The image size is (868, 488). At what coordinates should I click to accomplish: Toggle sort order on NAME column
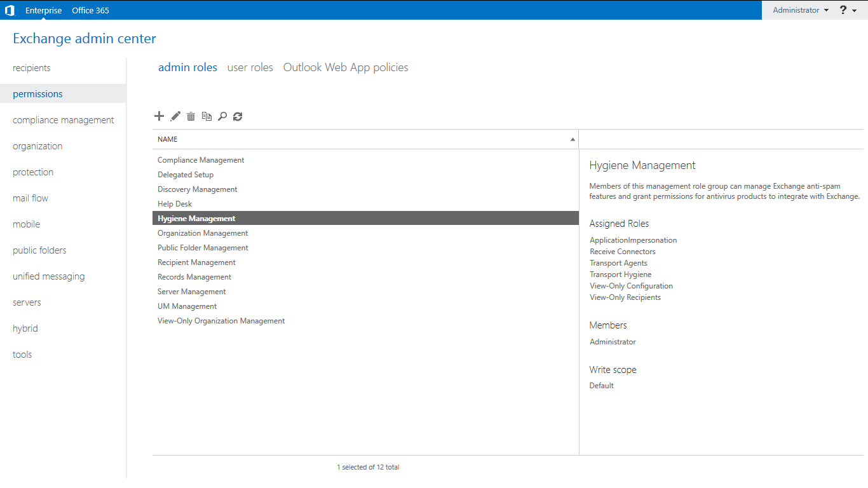(x=365, y=139)
